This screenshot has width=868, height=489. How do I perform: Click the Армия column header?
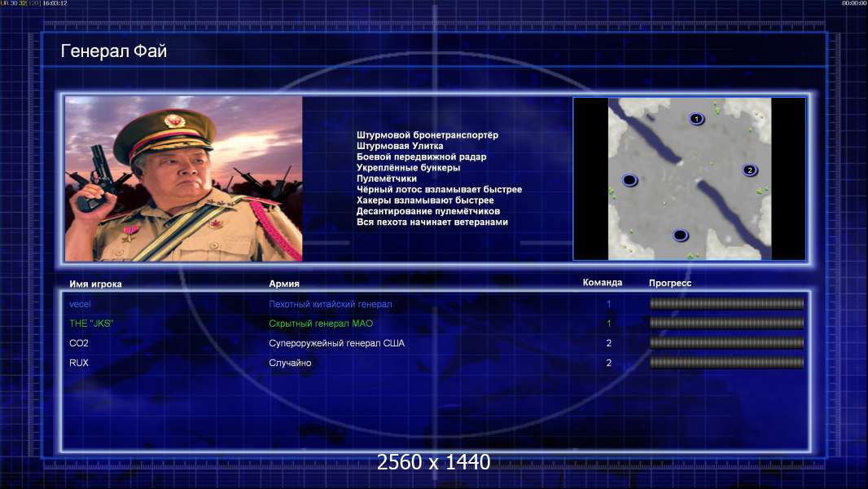[x=284, y=284]
